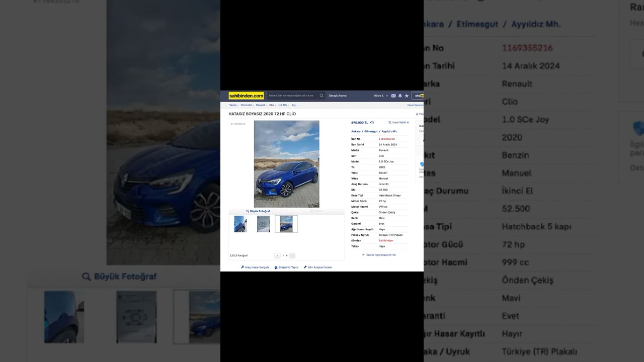Click the first gallery page dot
Viewport: 644px width, 362px height.
[283, 255]
